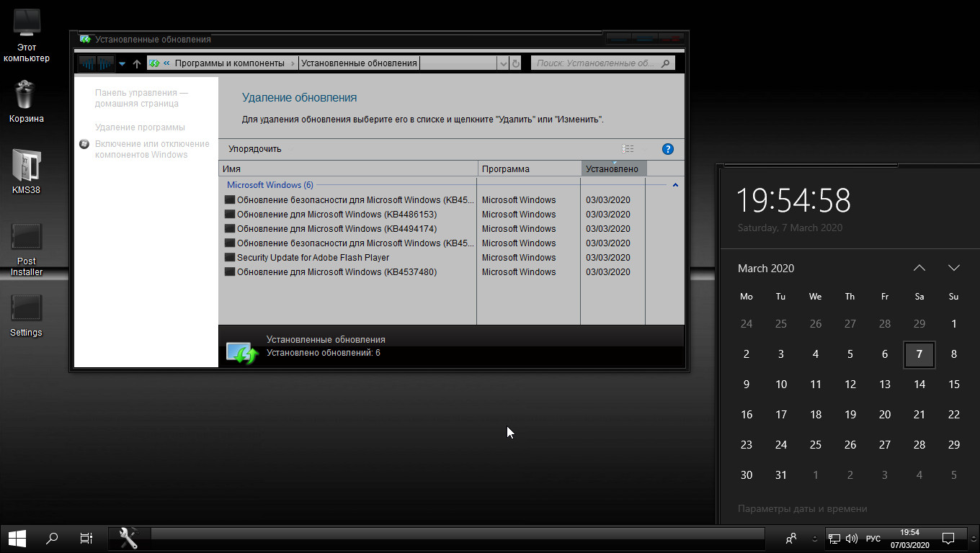
Task: Open taskbar search magnifier
Action: coord(52,538)
